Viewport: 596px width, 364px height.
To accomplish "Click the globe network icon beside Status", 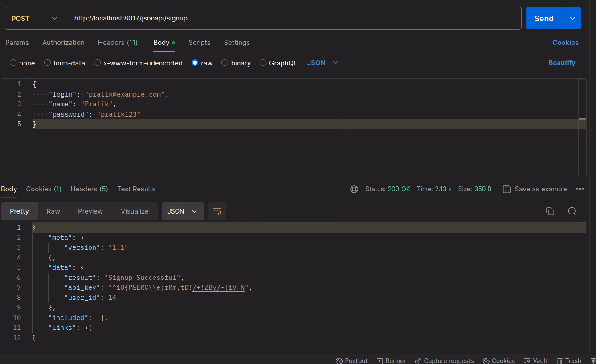I will 354,189.
